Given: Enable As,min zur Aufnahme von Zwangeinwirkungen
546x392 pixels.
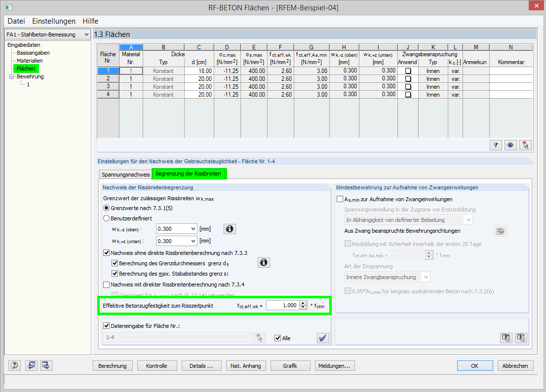Looking at the screenshot, I should pyautogui.click(x=340, y=199).
